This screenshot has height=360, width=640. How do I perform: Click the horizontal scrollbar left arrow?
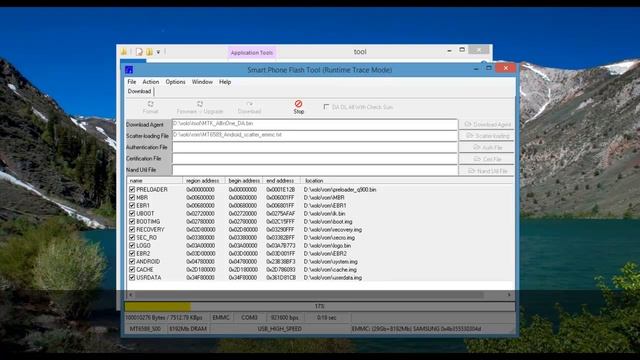tap(131, 294)
